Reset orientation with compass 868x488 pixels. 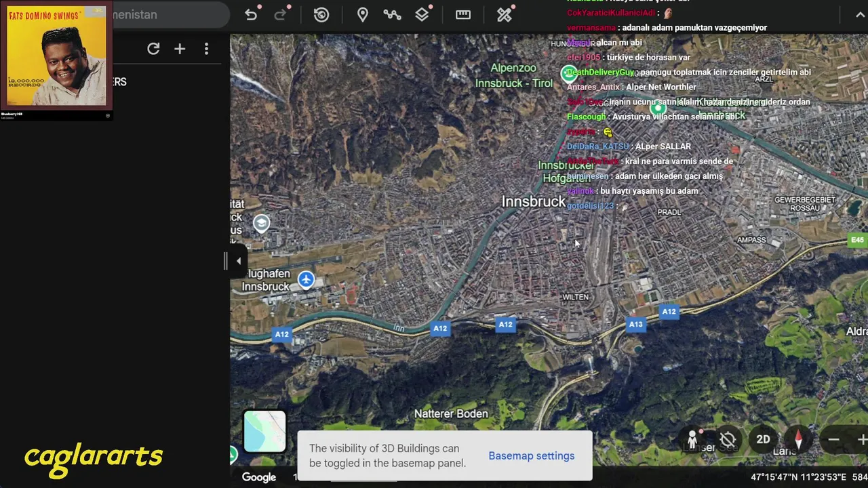pyautogui.click(x=798, y=440)
